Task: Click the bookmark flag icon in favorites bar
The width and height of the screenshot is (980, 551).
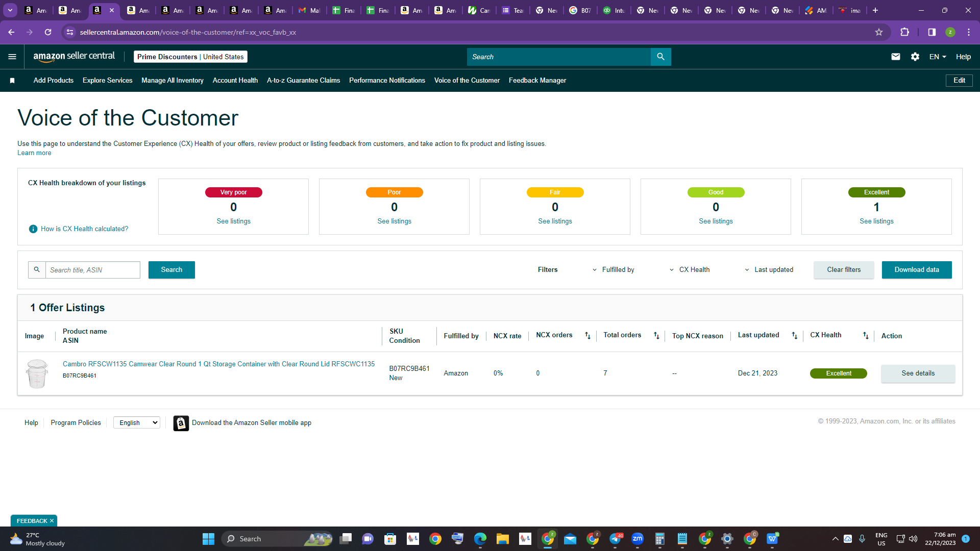Action: click(x=12, y=81)
